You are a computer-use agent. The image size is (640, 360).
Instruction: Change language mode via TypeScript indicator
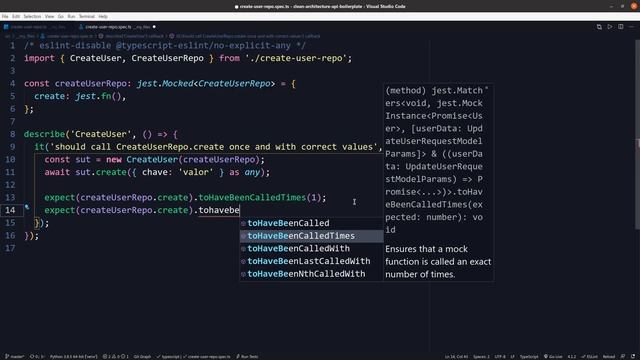[x=529, y=357]
